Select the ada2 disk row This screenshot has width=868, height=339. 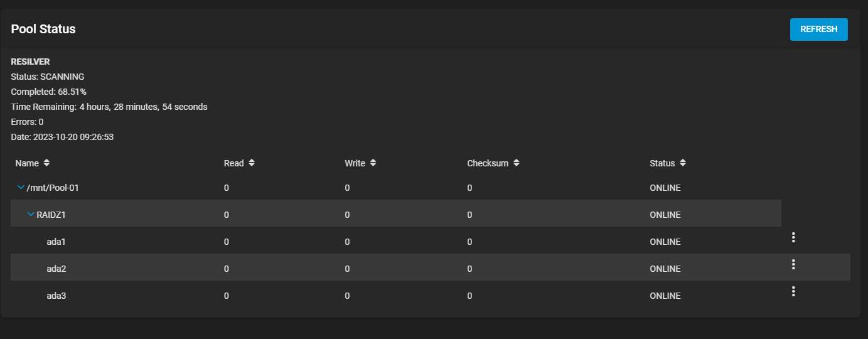[x=56, y=269]
